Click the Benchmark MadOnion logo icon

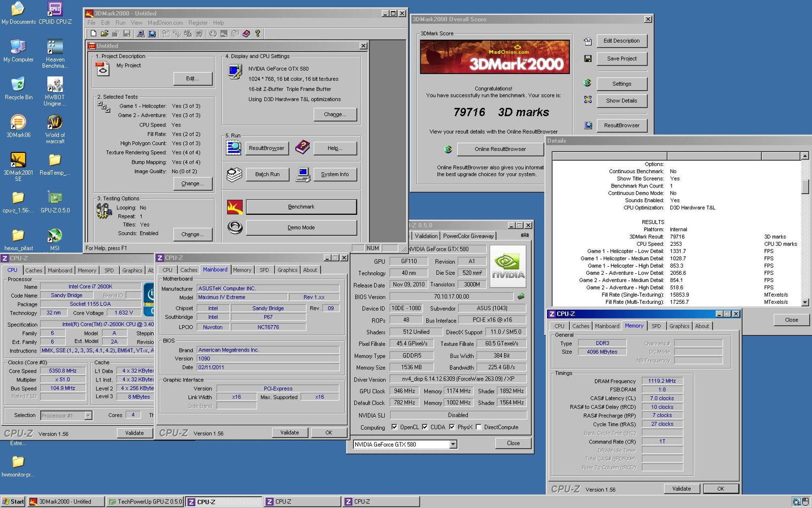[235, 207]
